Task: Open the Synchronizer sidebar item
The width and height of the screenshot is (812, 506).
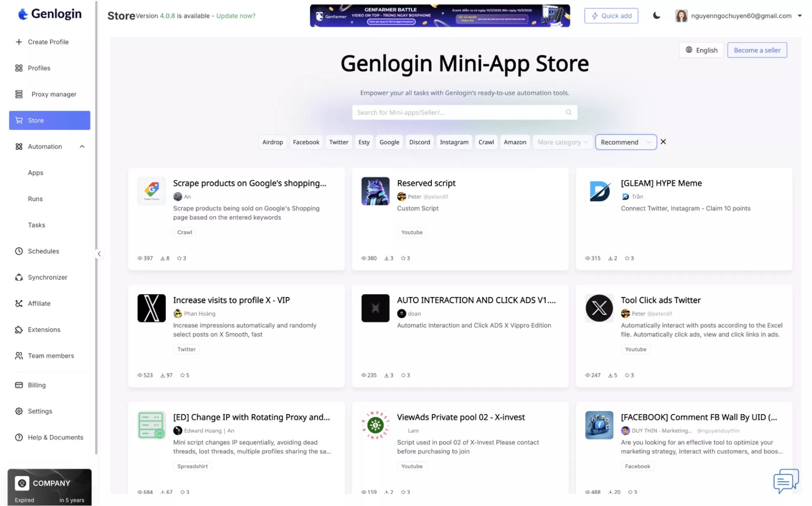Action: 47,277
